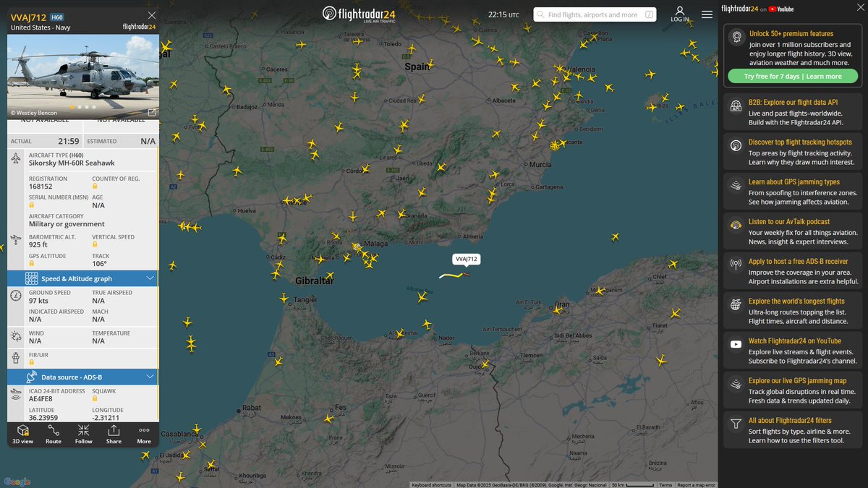This screenshot has height=488, width=868.
Task: Open Flightradar24 on YouTube link
Action: point(758,9)
